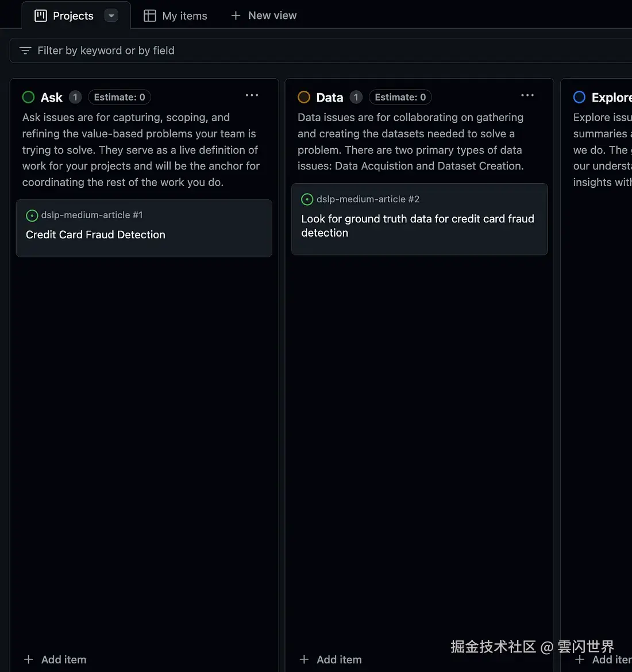Open the Data column three-dot menu
This screenshot has width=632, height=672.
527,95
